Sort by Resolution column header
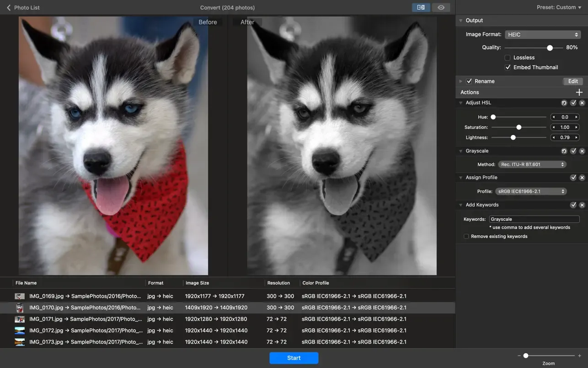Viewport: 588px width, 368px height. click(278, 283)
